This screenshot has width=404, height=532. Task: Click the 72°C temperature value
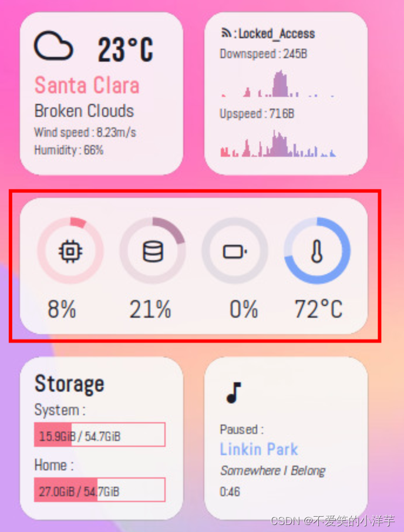[x=318, y=309]
